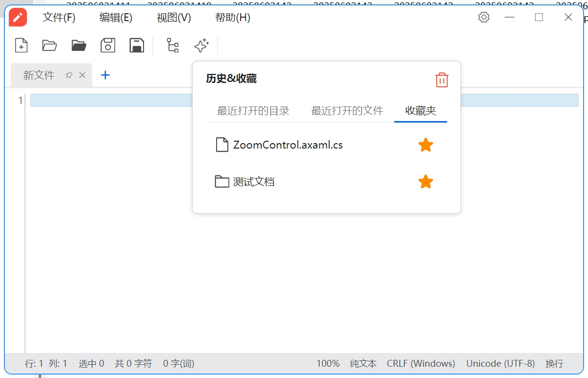Change the 纯文本 language mode
The image size is (588, 378).
364,364
